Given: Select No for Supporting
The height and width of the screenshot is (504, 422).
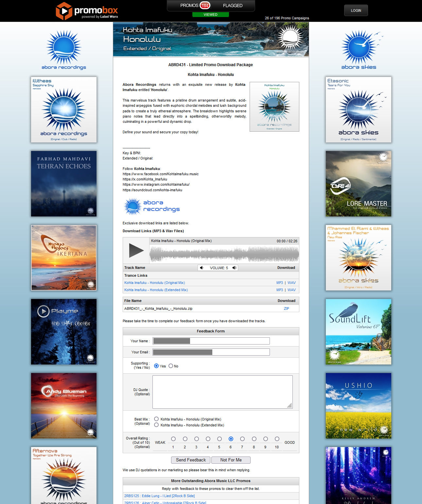Looking at the screenshot, I should tap(171, 366).
